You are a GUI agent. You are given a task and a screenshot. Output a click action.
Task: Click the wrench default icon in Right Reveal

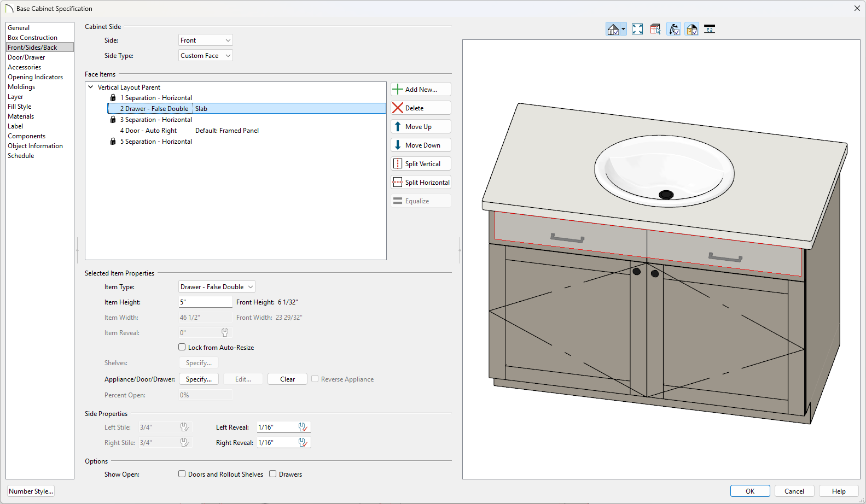[303, 442]
